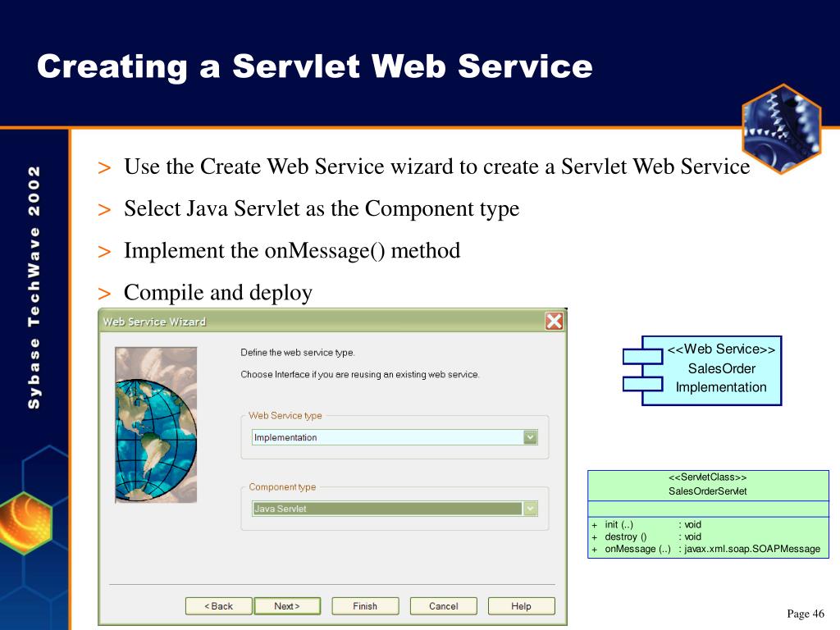The image size is (840, 630).
Task: Cancel the wizard
Action: [444, 606]
